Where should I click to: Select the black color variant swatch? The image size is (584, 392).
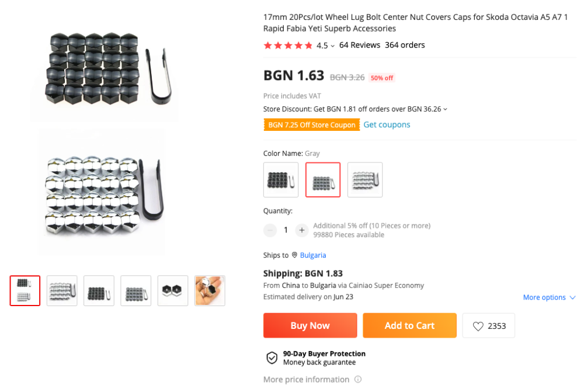click(x=281, y=180)
